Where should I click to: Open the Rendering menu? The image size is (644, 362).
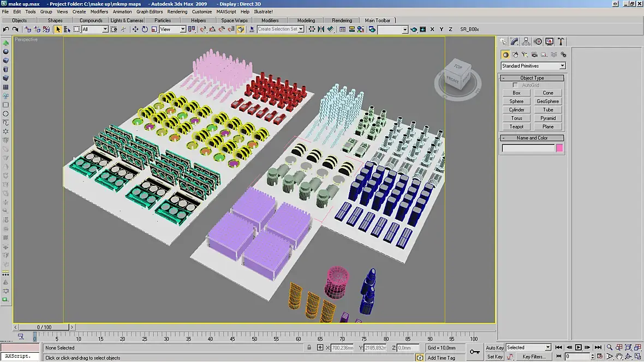pos(177,11)
